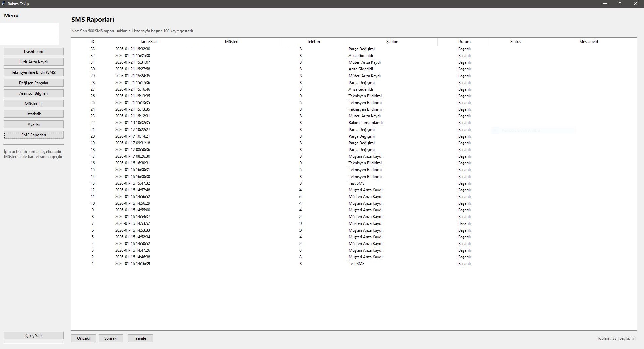The height and width of the screenshot is (349, 644).
Task: Open the Dashboard menu button
Action: click(x=34, y=52)
